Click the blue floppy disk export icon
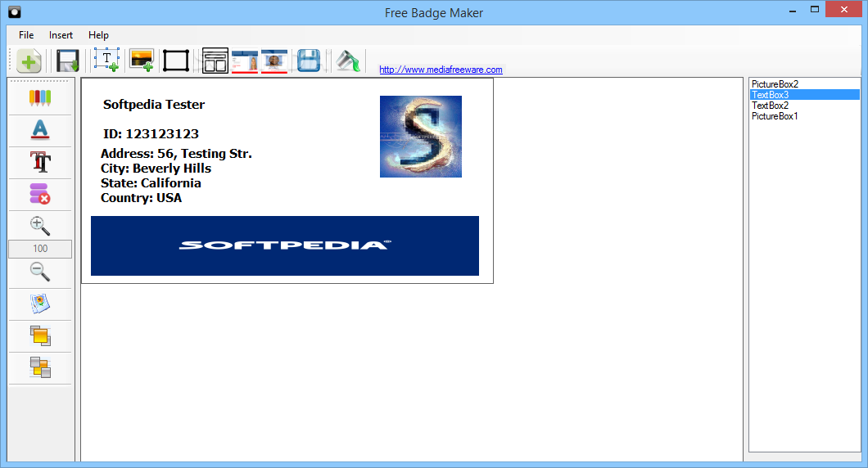Image resolution: width=868 pixels, height=468 pixels. point(309,61)
